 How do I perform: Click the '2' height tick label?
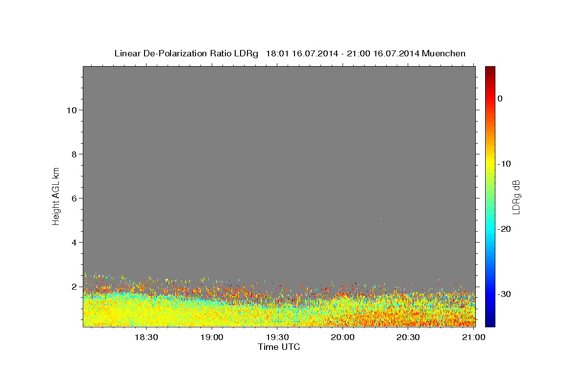pyautogui.click(x=74, y=287)
